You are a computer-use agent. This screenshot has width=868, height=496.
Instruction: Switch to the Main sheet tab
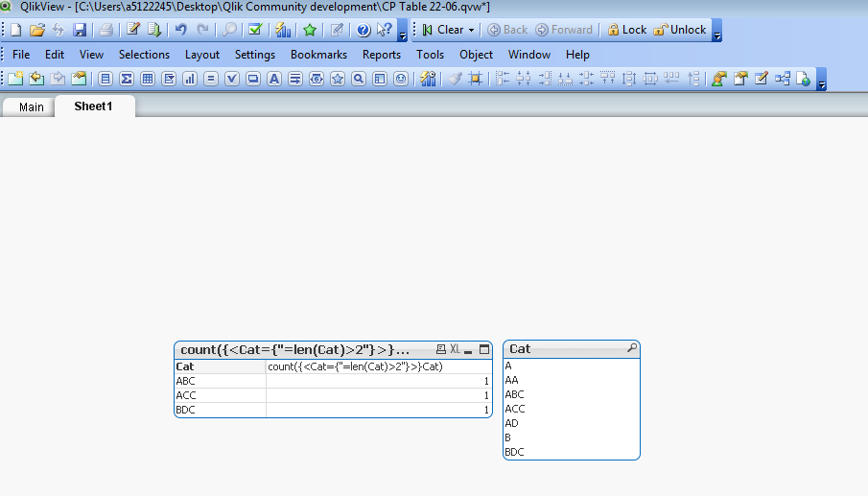click(31, 107)
